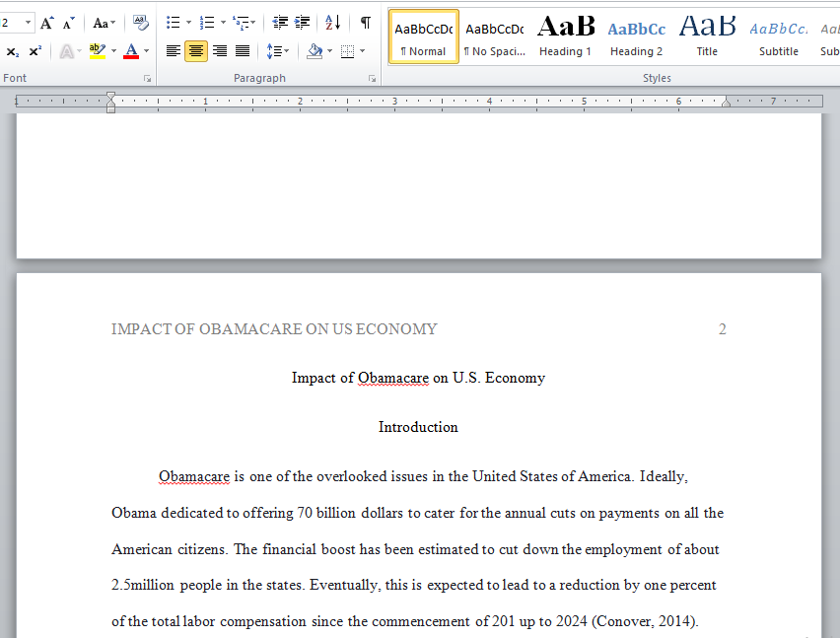Toggle superscript formatting
The width and height of the screenshot is (840, 638).
coord(35,51)
